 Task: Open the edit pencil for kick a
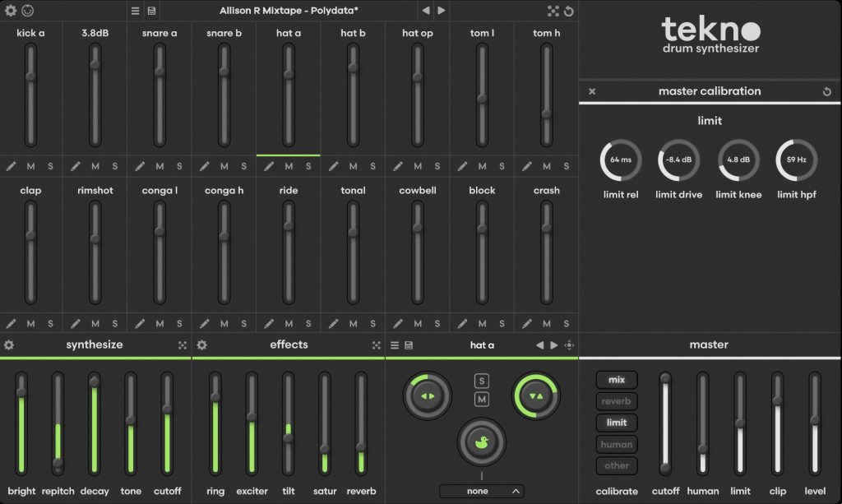click(x=12, y=166)
